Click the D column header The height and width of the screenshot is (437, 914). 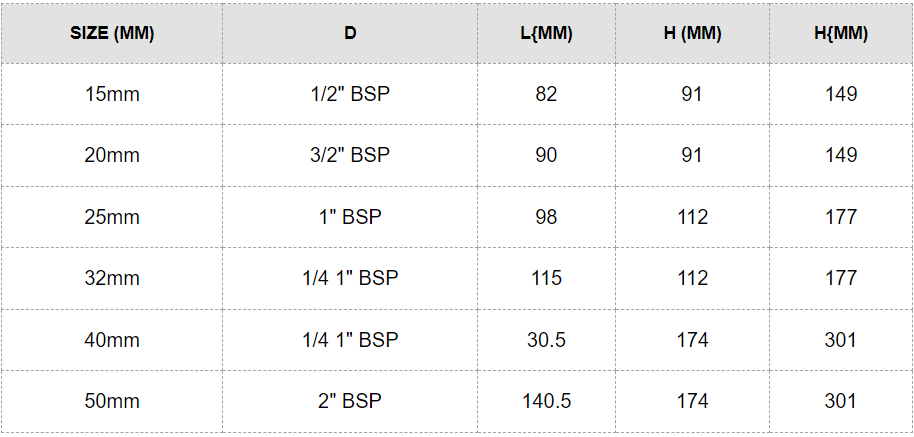(x=350, y=33)
